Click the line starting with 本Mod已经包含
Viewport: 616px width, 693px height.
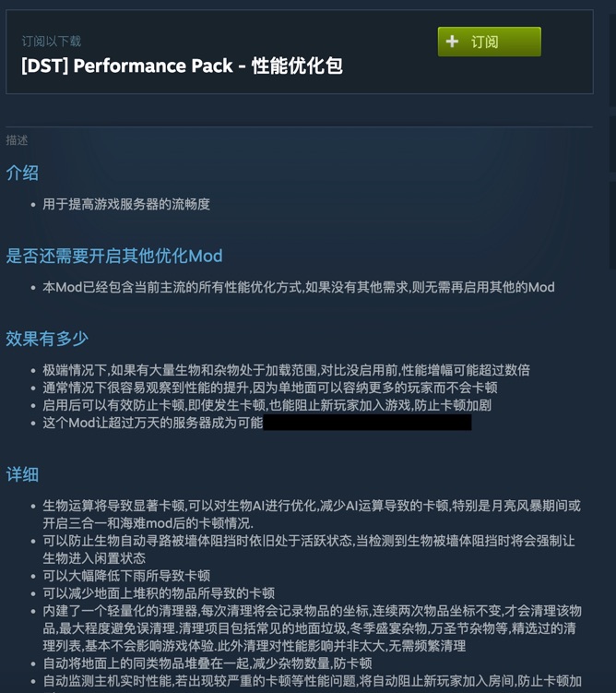pyautogui.click(x=299, y=287)
